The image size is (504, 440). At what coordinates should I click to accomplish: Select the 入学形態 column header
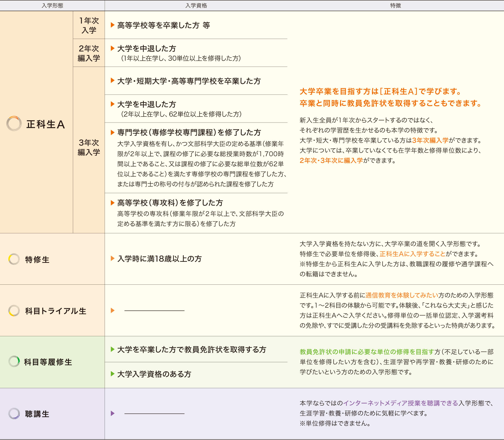pyautogui.click(x=52, y=5)
